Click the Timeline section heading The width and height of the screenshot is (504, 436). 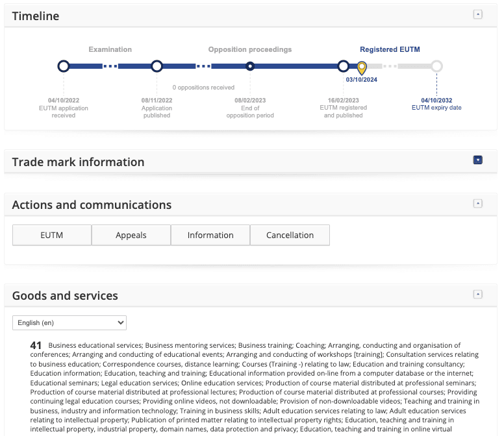[x=36, y=16]
